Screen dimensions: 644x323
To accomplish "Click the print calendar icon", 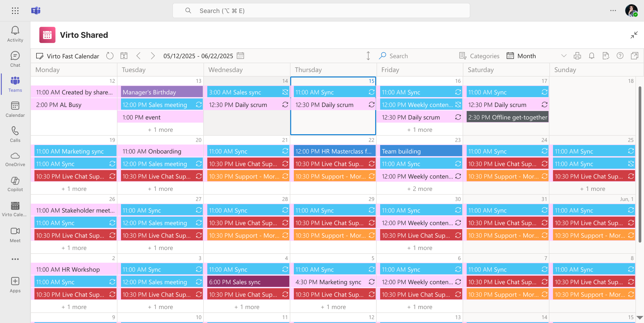I will (577, 56).
